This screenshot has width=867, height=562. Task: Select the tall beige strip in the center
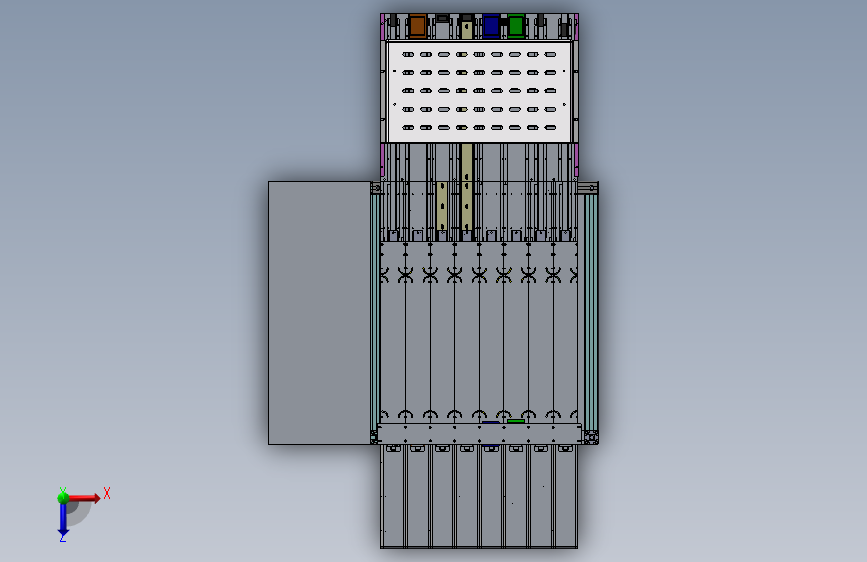pyautogui.click(x=467, y=187)
